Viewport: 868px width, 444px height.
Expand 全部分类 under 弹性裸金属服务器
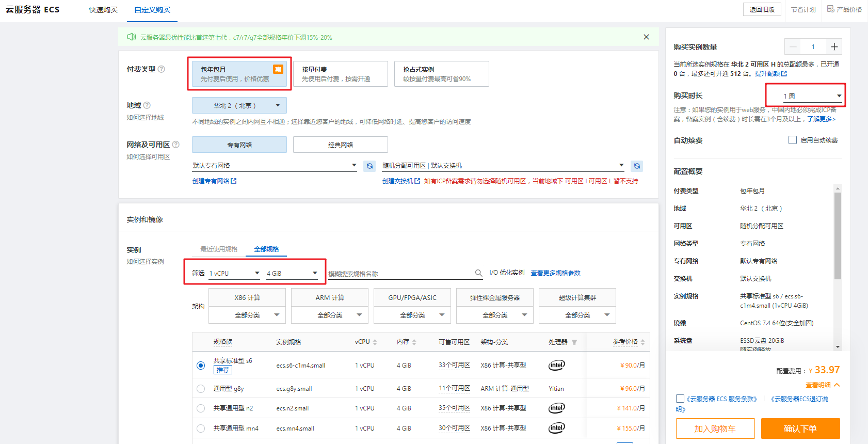495,315
